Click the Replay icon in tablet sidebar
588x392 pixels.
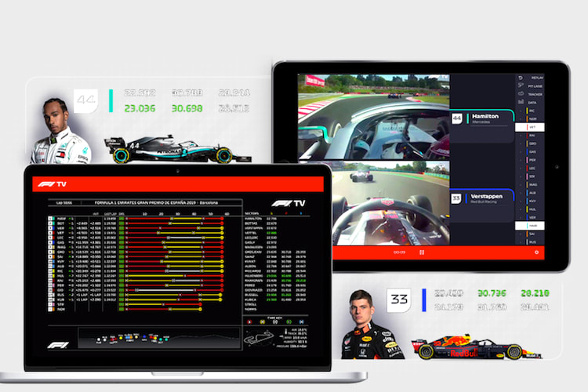coord(521,78)
